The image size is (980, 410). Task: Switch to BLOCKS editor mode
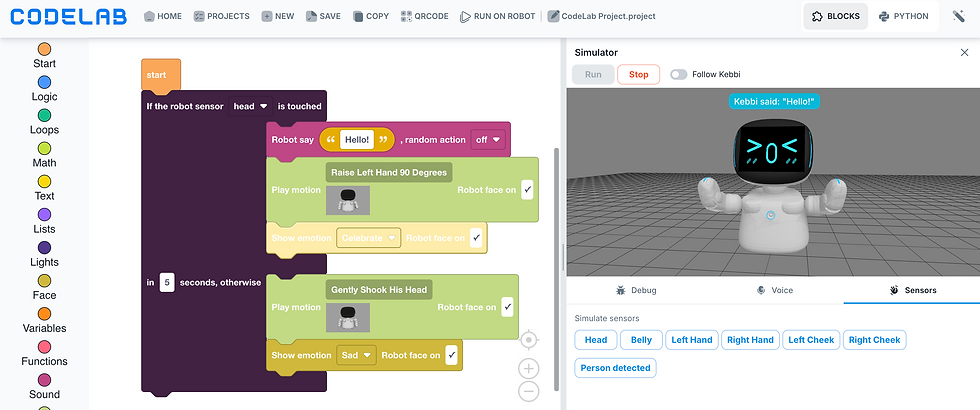click(836, 16)
